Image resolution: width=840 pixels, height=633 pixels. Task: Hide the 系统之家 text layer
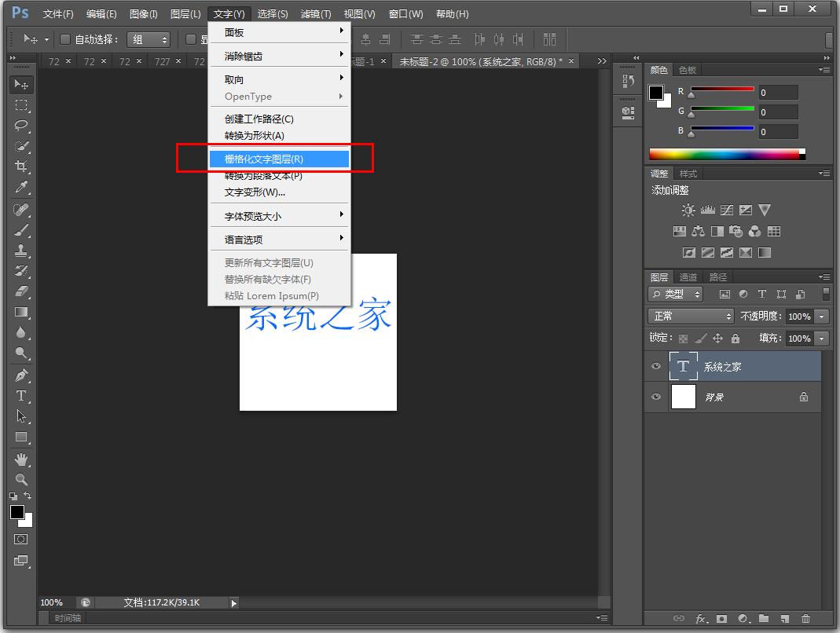[x=655, y=366]
